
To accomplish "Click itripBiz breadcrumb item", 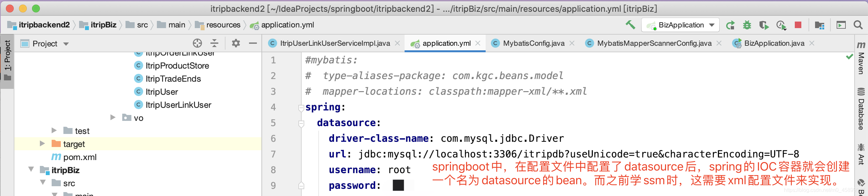I will coord(98,25).
